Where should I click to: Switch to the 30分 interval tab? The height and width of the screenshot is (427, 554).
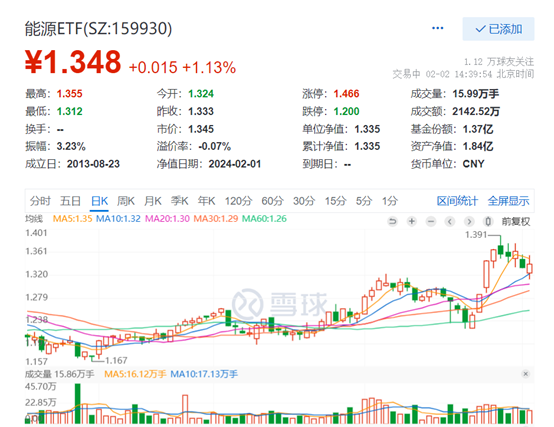pos(304,201)
